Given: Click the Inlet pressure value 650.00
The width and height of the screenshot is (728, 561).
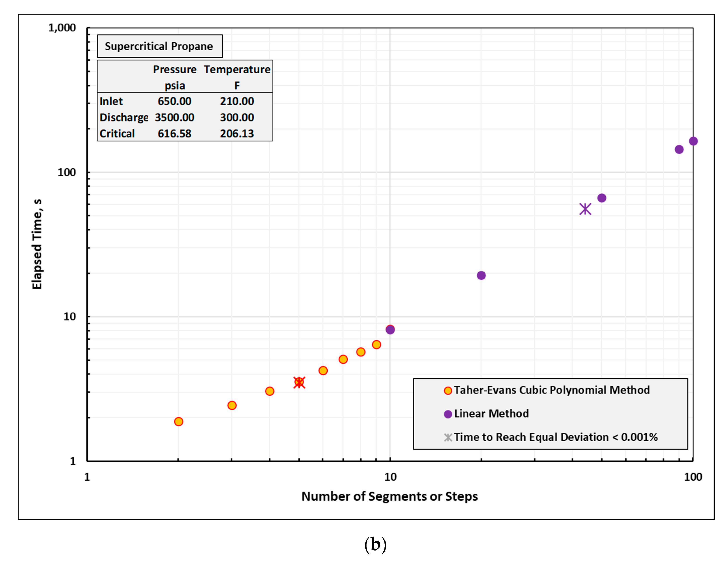Looking at the screenshot, I should (174, 101).
